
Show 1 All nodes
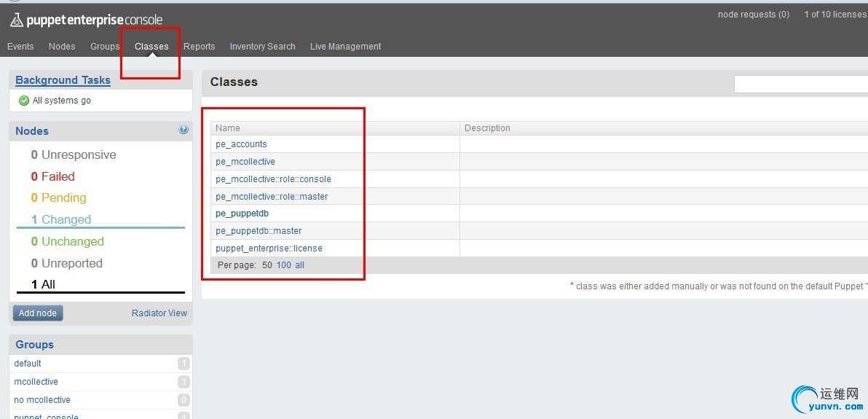pyautogui.click(x=43, y=284)
